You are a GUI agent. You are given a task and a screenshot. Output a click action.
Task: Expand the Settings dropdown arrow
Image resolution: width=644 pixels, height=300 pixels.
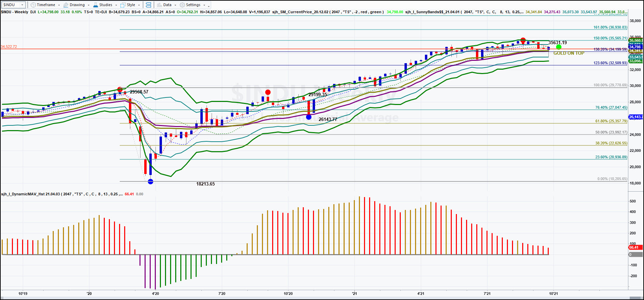pos(204,5)
